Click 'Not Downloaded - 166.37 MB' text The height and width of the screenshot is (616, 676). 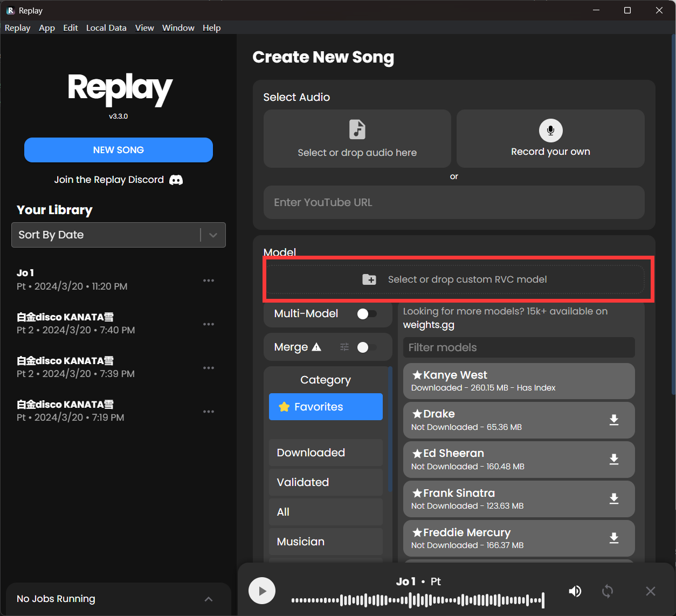tap(467, 545)
